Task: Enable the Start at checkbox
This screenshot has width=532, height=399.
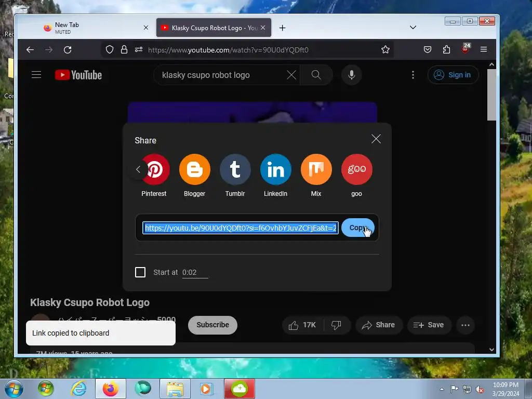Action: click(x=140, y=272)
